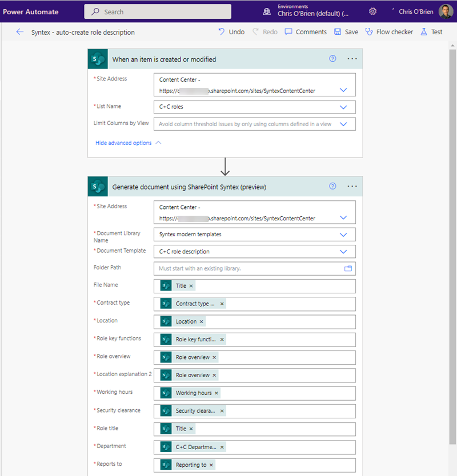Remove the Location token
This screenshot has height=476, width=457.
pos(202,321)
